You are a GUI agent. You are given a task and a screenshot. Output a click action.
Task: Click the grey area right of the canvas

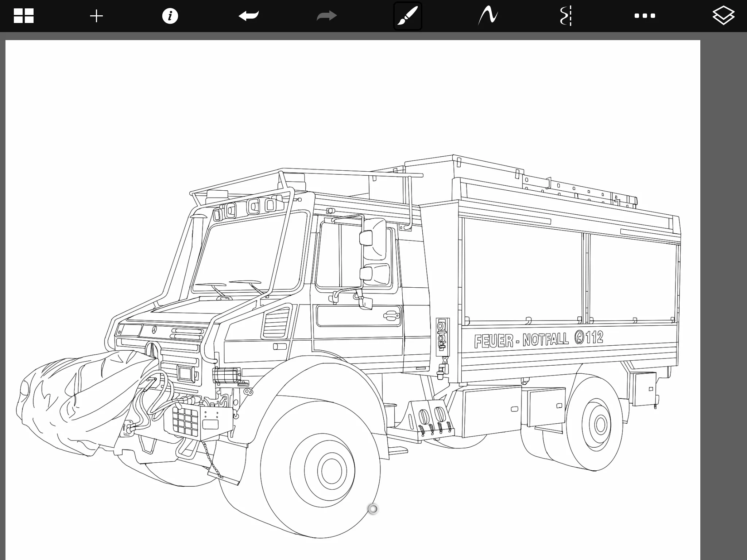[x=724, y=292]
